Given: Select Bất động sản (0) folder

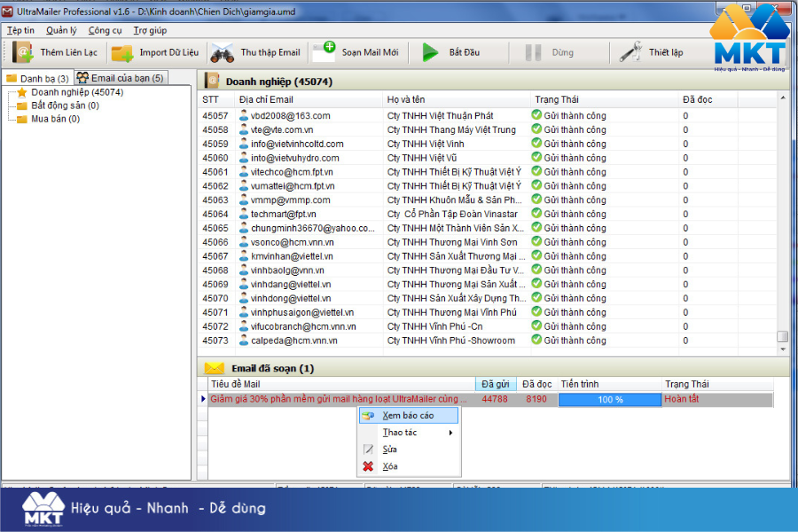Looking at the screenshot, I should click(65, 106).
